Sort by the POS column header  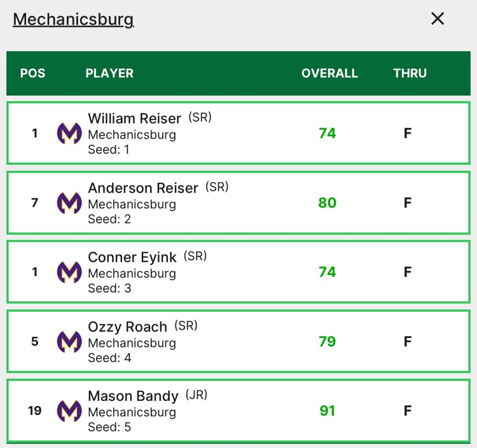[x=33, y=73]
